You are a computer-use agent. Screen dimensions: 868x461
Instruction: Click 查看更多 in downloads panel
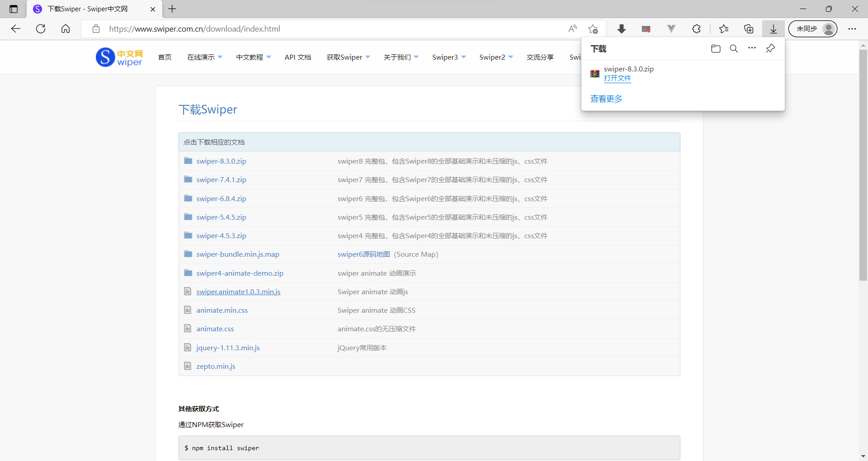(606, 99)
